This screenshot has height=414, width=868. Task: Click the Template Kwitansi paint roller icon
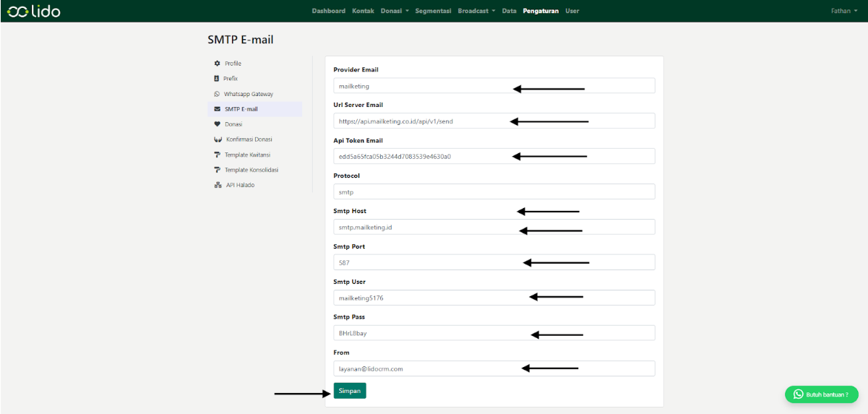pyautogui.click(x=217, y=155)
